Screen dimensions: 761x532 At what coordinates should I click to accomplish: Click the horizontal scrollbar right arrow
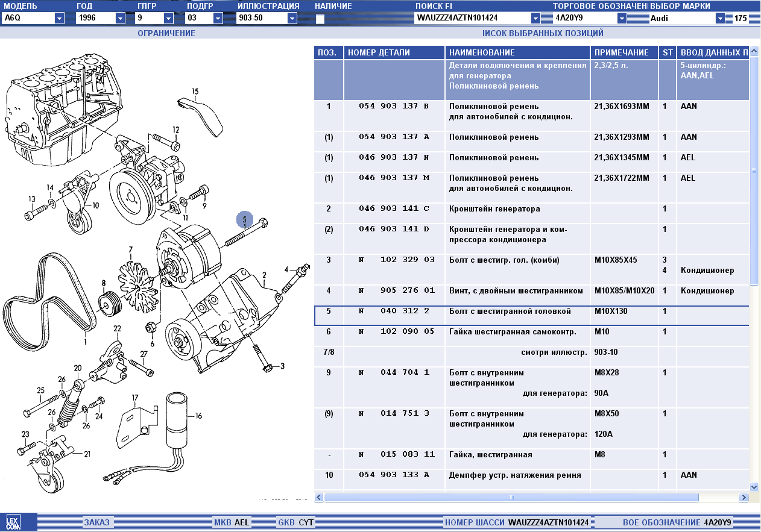[743, 497]
